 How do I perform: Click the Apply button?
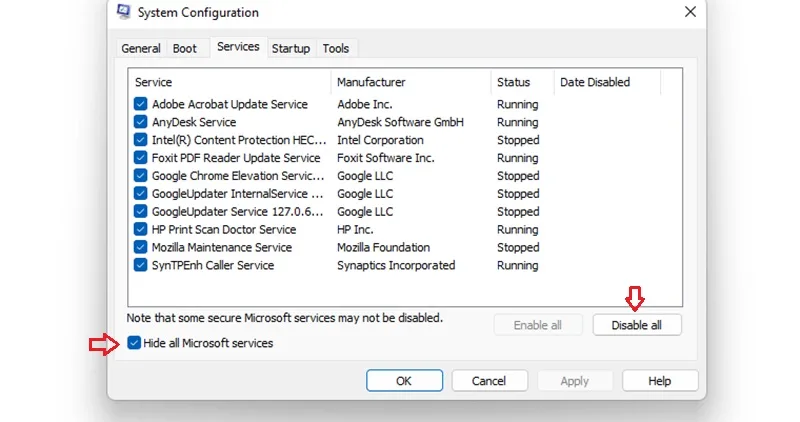click(x=574, y=381)
